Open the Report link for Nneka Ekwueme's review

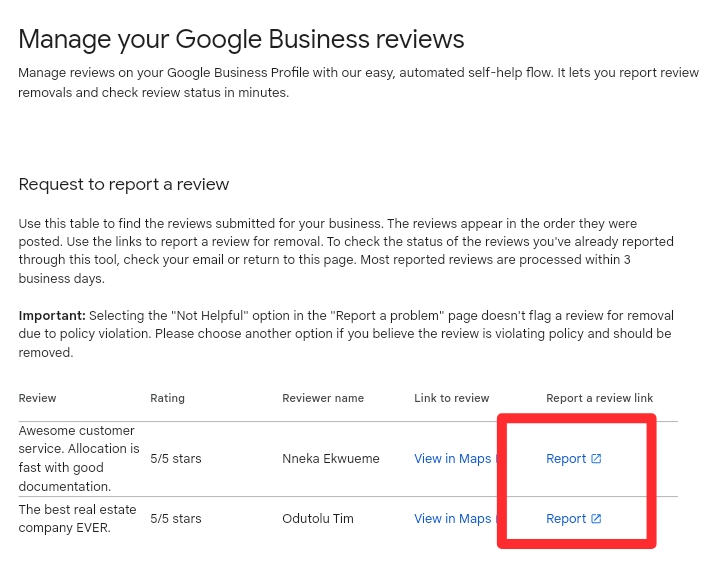coord(573,458)
